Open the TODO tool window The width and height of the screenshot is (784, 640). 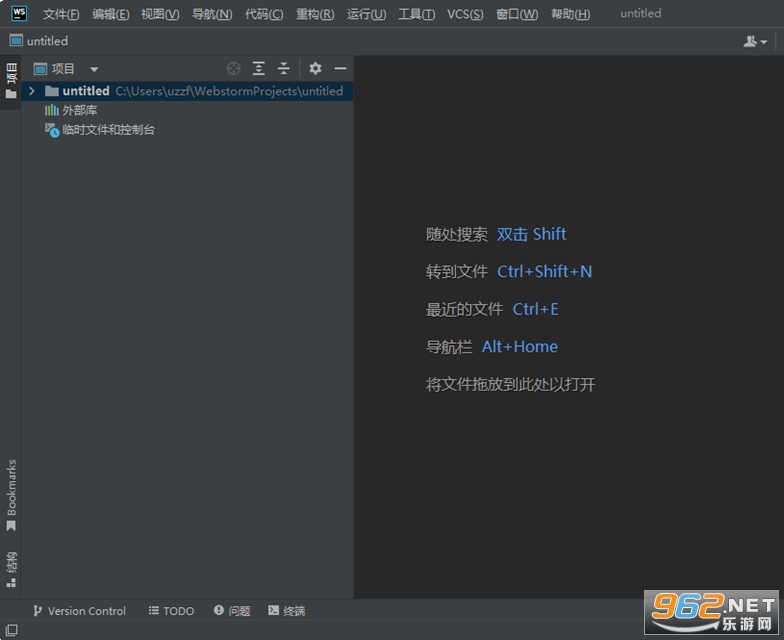[172, 611]
